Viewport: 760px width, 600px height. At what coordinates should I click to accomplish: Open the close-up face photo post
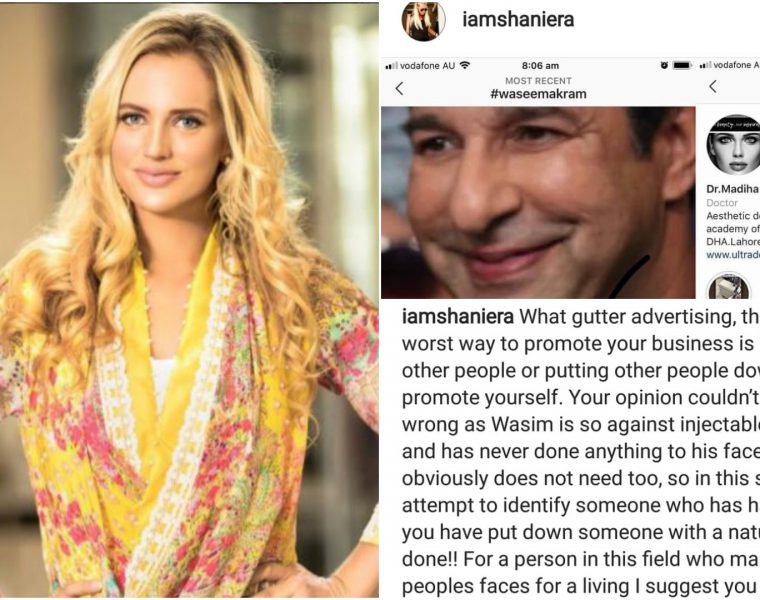(x=538, y=203)
